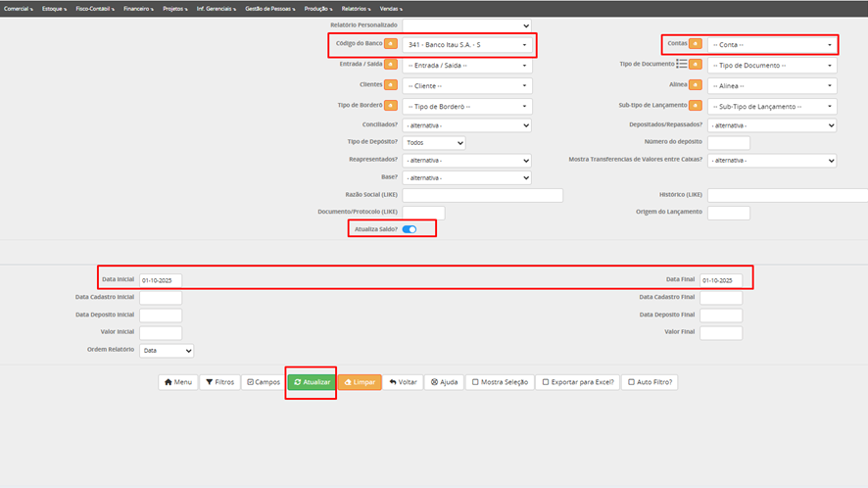The image size is (868, 488).
Task: Toggle the Atualiza Saldo switch
Action: coord(410,229)
